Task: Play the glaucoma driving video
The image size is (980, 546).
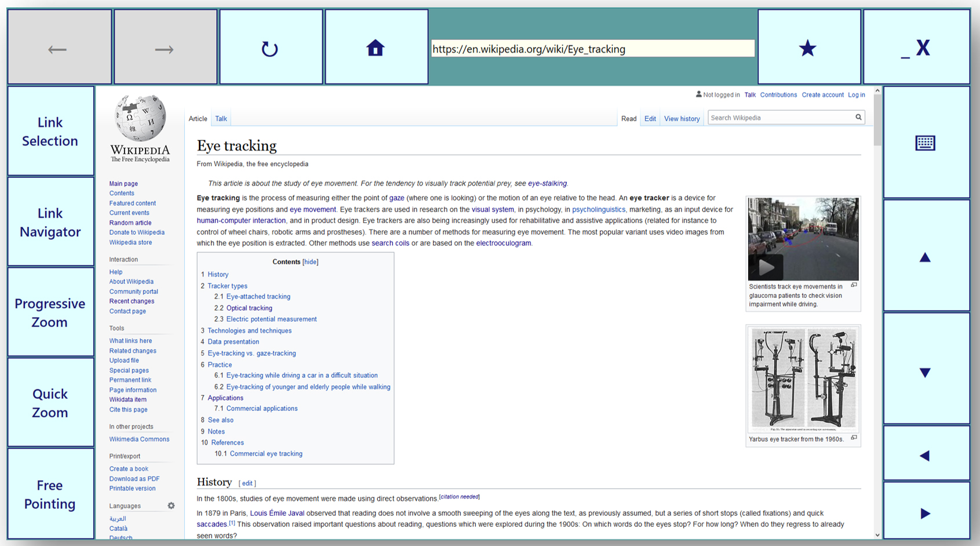Action: coord(766,267)
